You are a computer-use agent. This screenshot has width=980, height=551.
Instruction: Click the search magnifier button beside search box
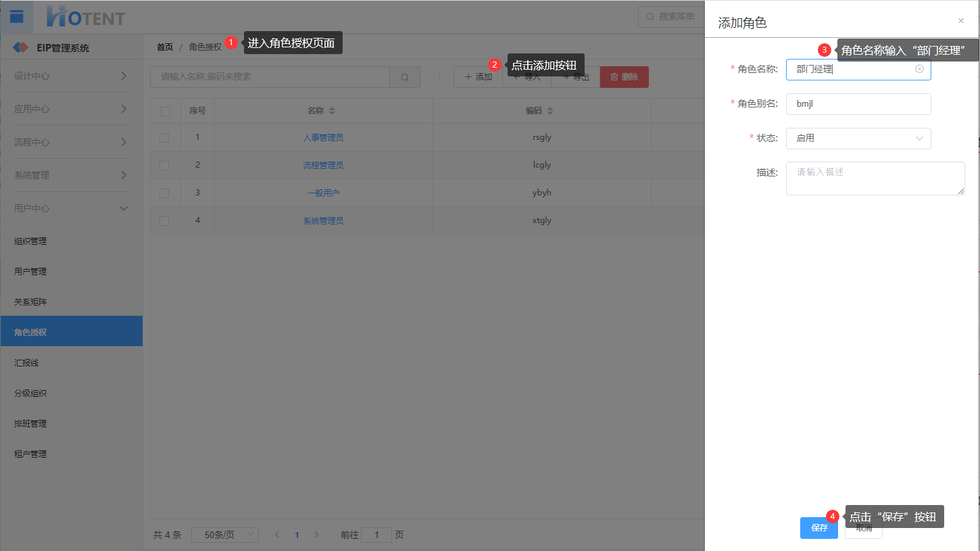click(405, 77)
